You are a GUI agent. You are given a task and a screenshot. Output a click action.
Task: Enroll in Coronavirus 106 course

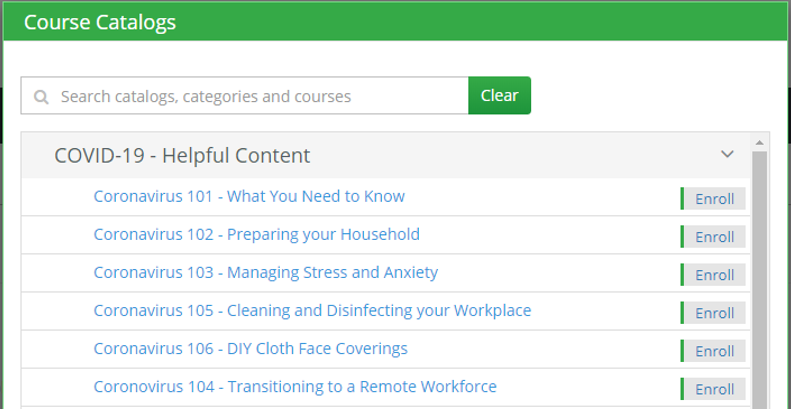tap(713, 351)
